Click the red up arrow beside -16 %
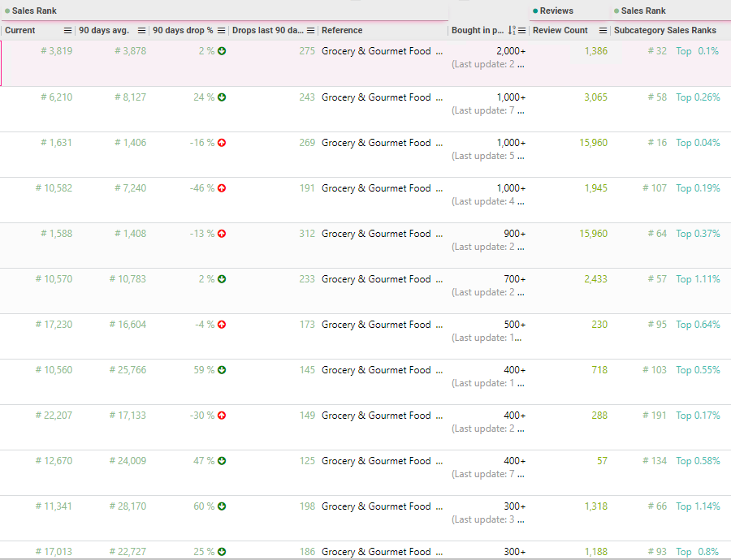 coord(222,143)
